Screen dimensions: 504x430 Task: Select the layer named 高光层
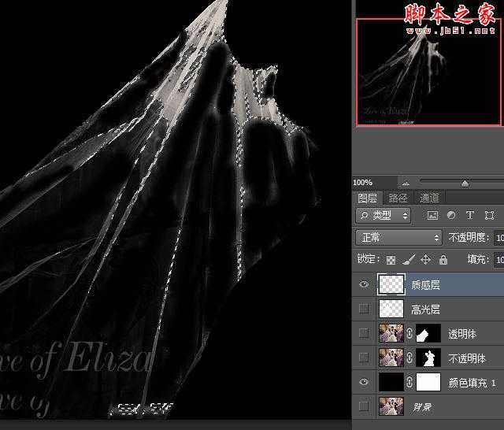[x=425, y=310]
